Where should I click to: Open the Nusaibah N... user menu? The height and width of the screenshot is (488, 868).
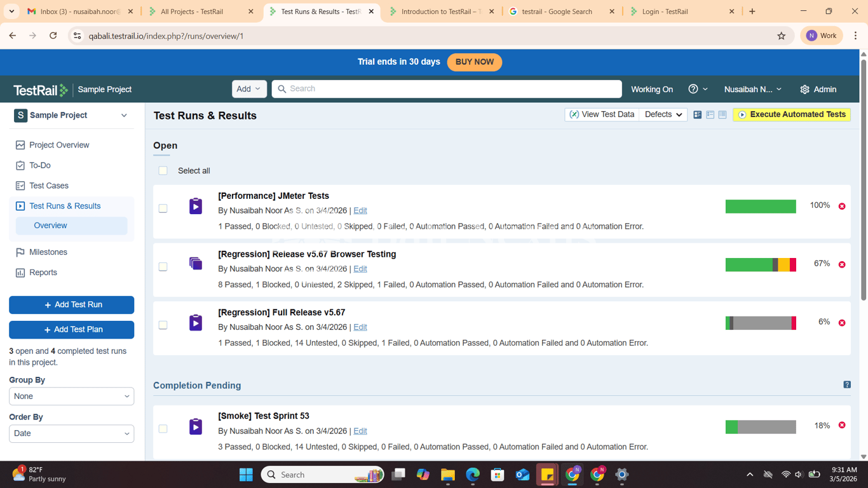(753, 90)
